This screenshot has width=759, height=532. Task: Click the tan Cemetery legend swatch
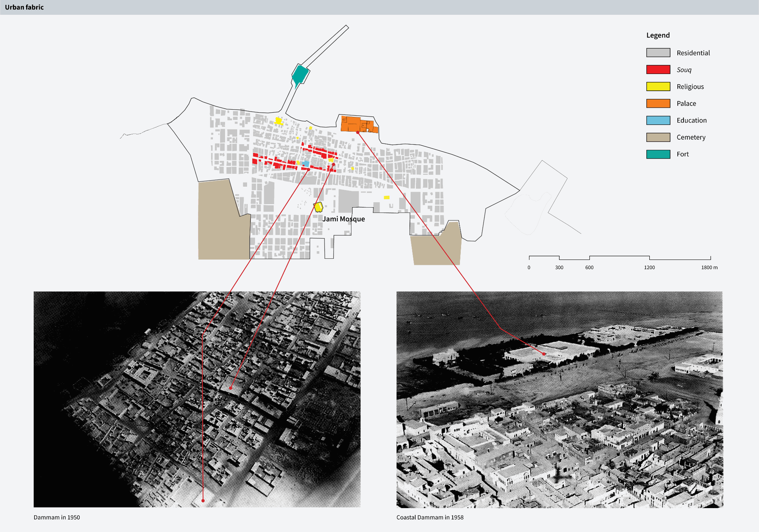658,137
